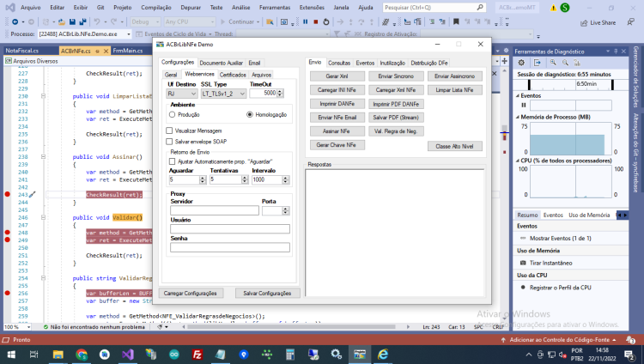Toggle Salvar envelope SOAP checkbox

pyautogui.click(x=169, y=142)
